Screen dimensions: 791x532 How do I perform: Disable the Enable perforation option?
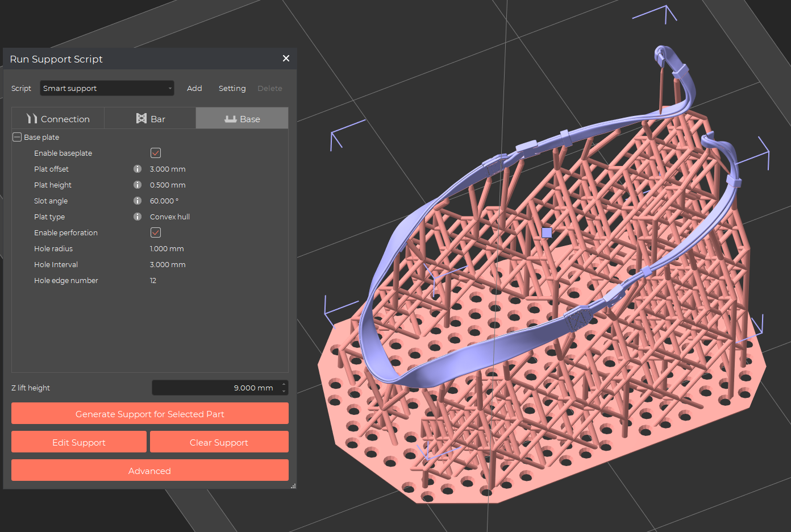click(155, 232)
